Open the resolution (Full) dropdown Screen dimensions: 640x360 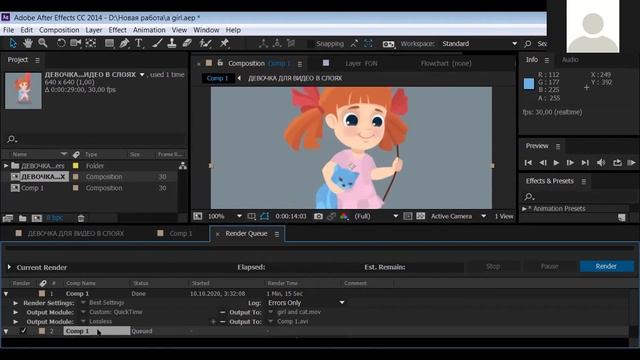[x=376, y=216]
